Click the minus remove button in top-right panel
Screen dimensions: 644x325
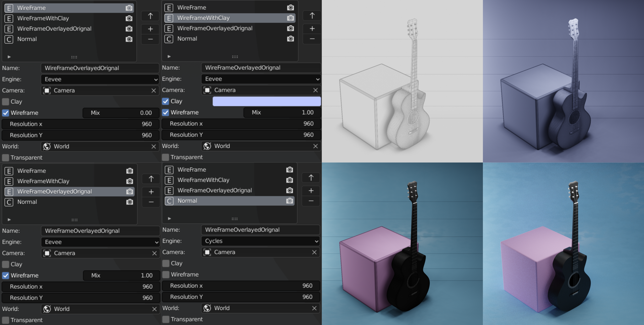(312, 39)
